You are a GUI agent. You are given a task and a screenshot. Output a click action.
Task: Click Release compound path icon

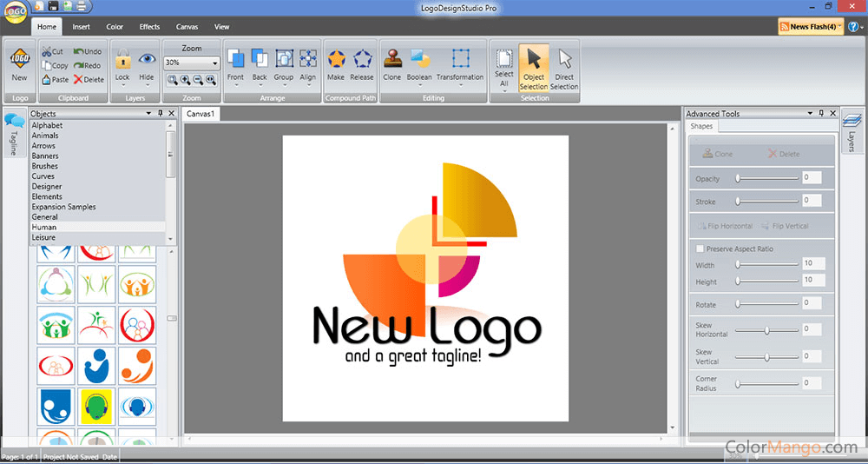click(x=362, y=59)
